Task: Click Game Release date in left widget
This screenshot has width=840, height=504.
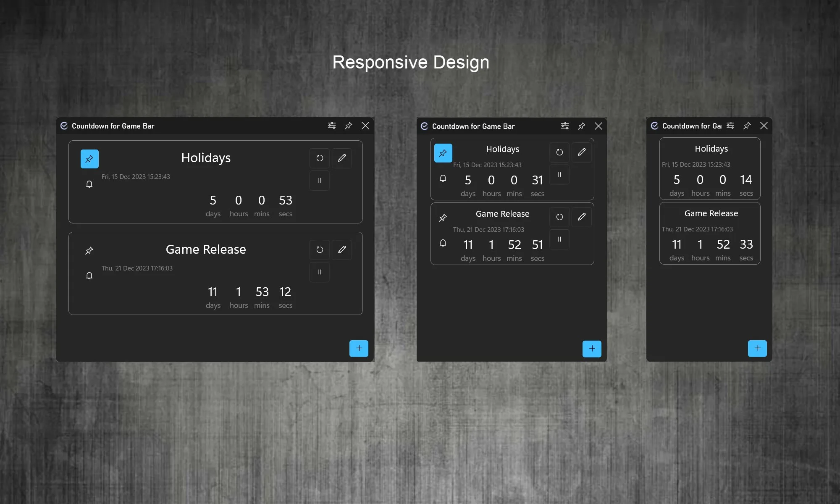Action: click(137, 268)
